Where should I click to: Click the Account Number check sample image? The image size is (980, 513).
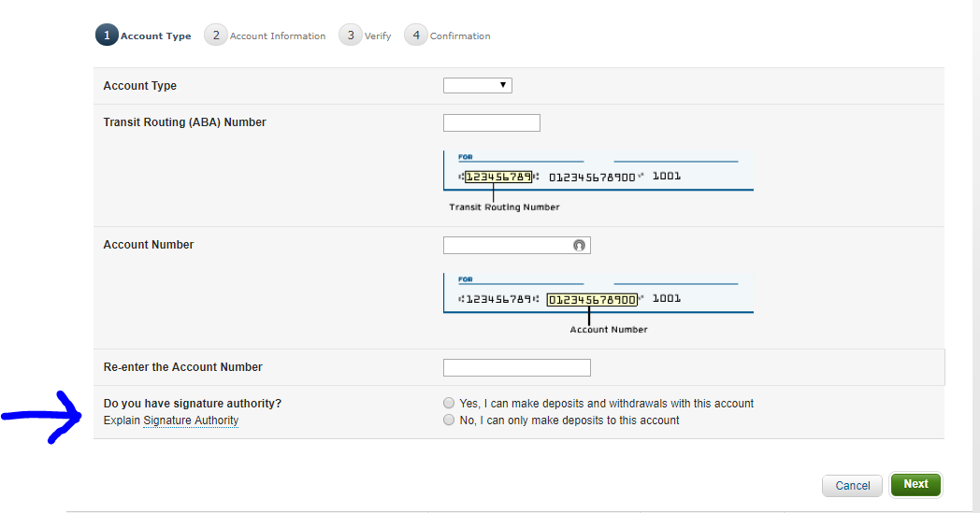(598, 304)
